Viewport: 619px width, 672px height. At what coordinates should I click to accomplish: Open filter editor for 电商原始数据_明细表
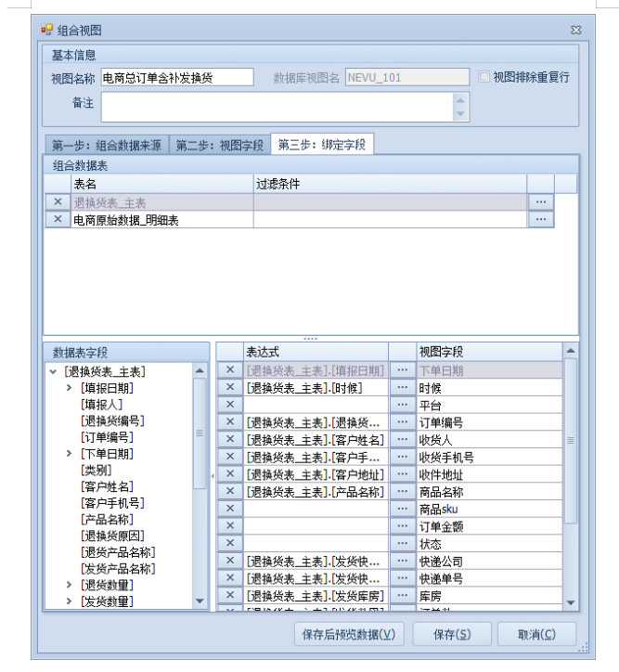tap(540, 219)
